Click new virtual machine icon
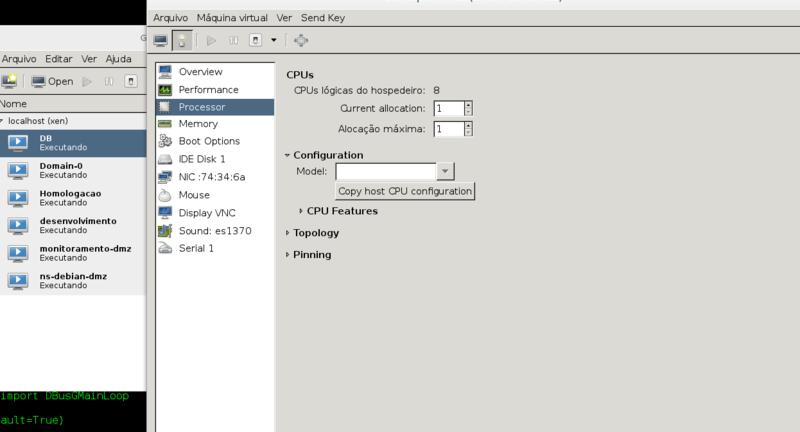 [9, 81]
